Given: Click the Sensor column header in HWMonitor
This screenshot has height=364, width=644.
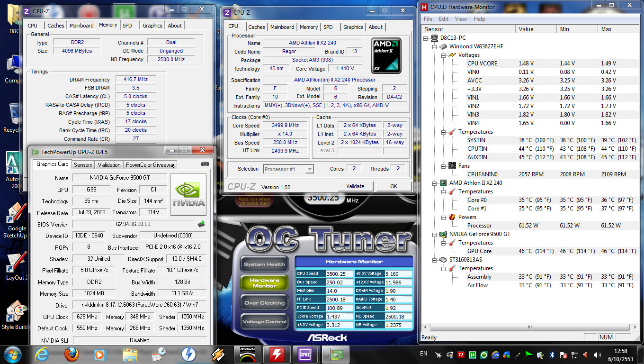Looking at the screenshot, I should [x=468, y=29].
